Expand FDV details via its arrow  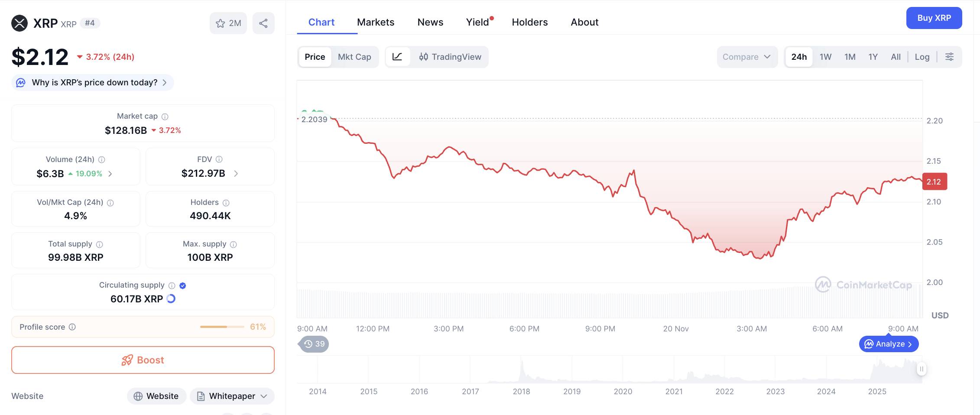click(236, 173)
